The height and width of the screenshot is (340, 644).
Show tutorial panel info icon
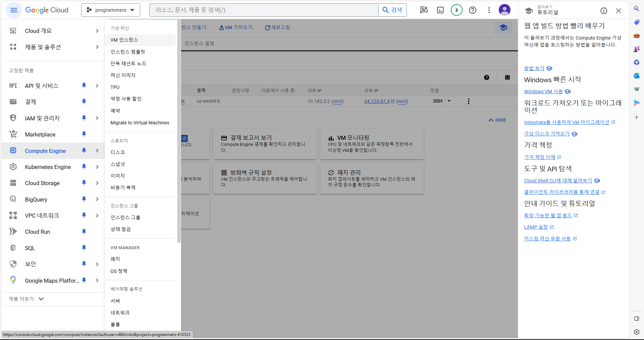click(604, 11)
